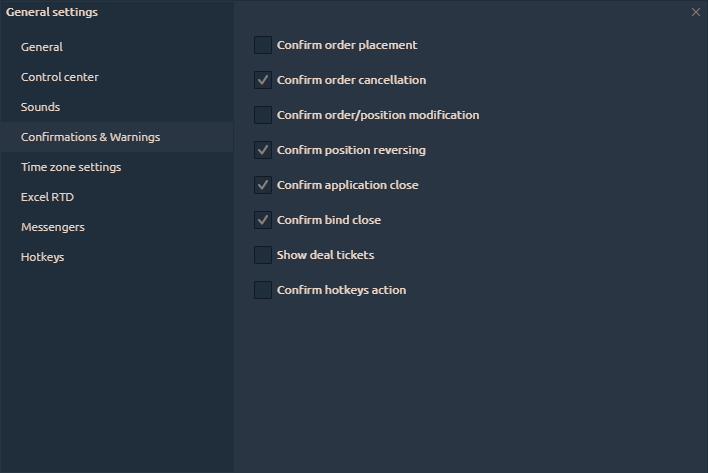Turn off the Confirm bind close checkbox

[263, 220]
